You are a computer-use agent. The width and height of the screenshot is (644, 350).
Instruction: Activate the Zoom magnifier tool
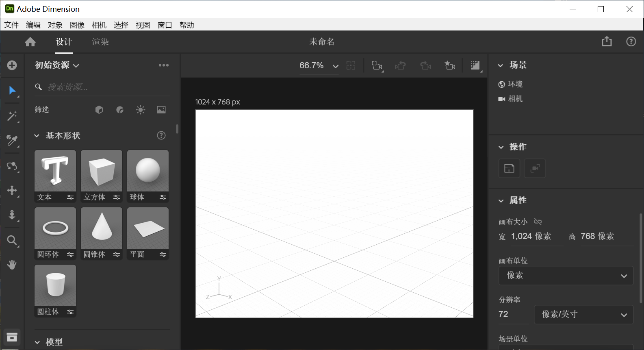(x=12, y=240)
